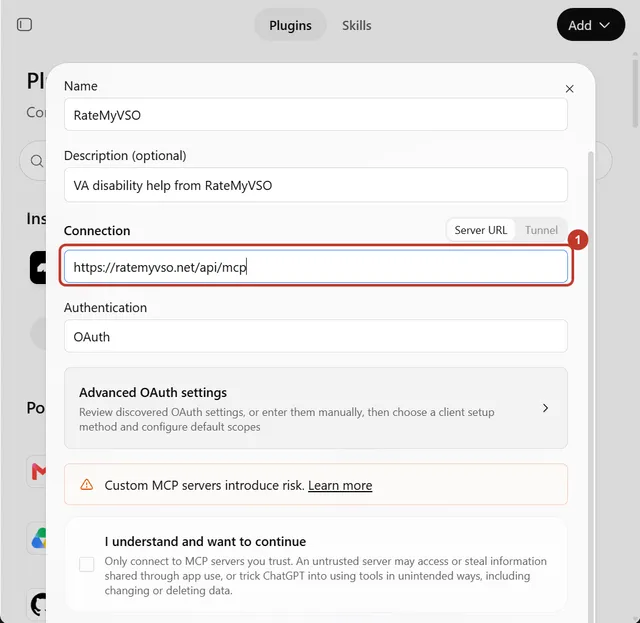
Task: Open the Authentication OAuth dropdown
Action: [316, 336]
